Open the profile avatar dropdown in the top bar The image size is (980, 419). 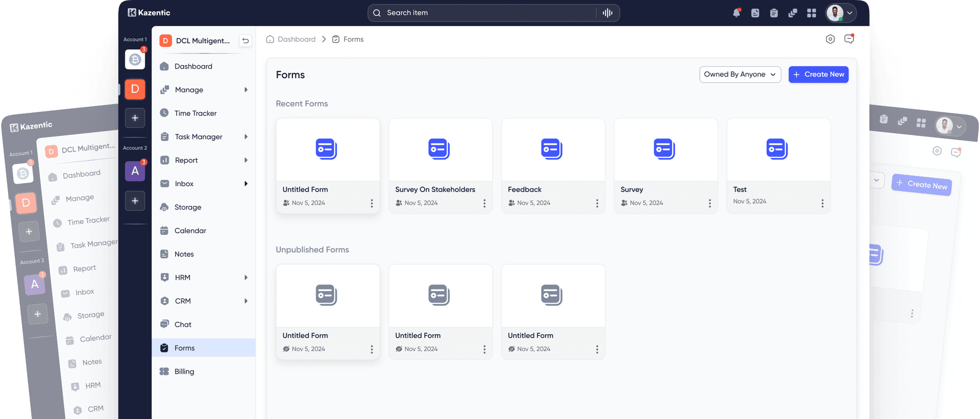pos(841,13)
